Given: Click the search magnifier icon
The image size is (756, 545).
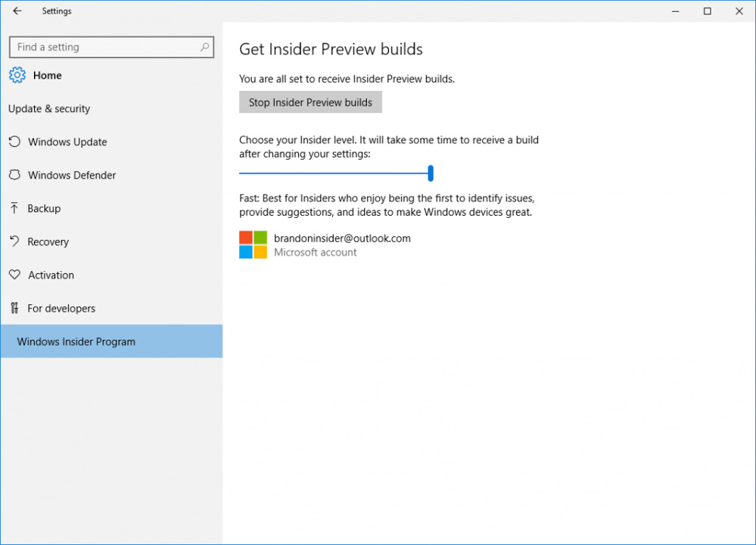Looking at the screenshot, I should (x=204, y=46).
